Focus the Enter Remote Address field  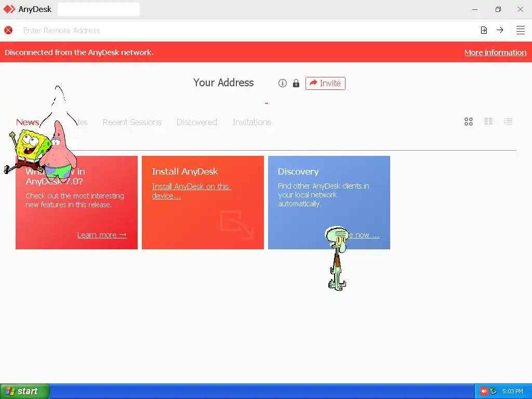(248, 30)
